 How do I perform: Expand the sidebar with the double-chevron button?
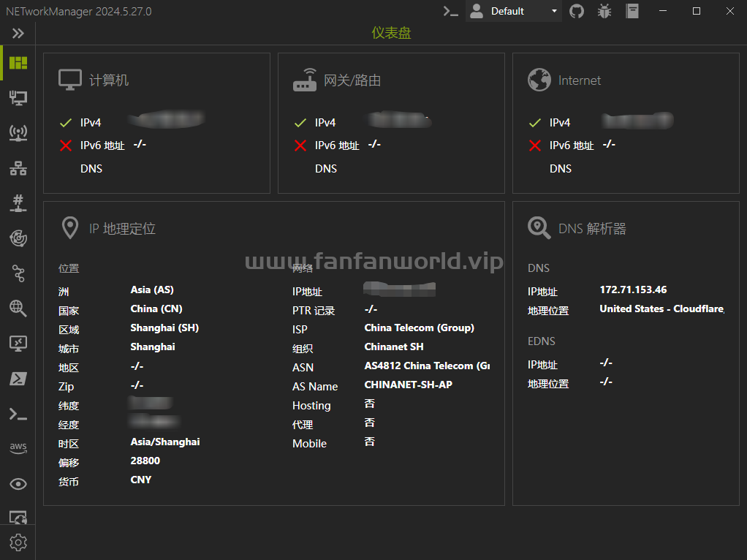tap(18, 34)
